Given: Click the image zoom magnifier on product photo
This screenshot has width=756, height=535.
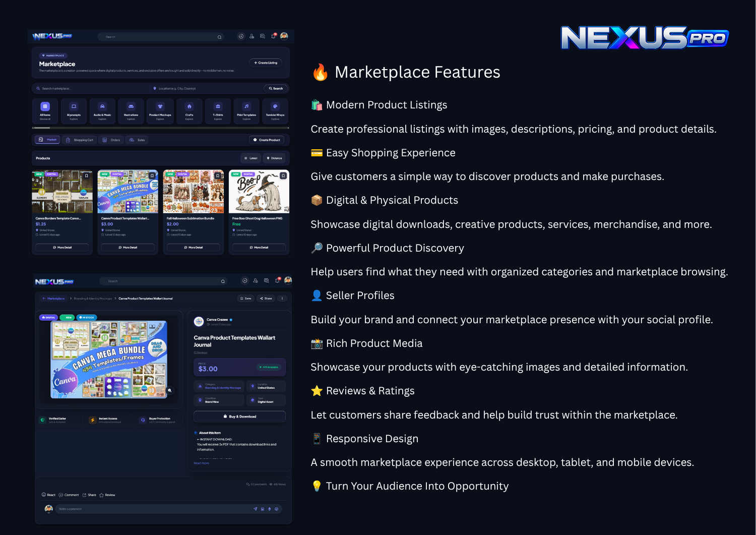Looking at the screenshot, I should [x=170, y=390].
